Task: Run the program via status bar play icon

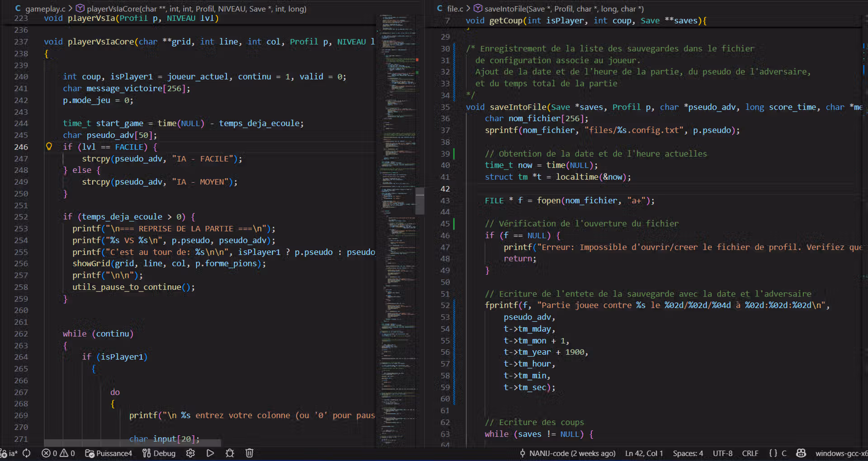Action: click(210, 453)
